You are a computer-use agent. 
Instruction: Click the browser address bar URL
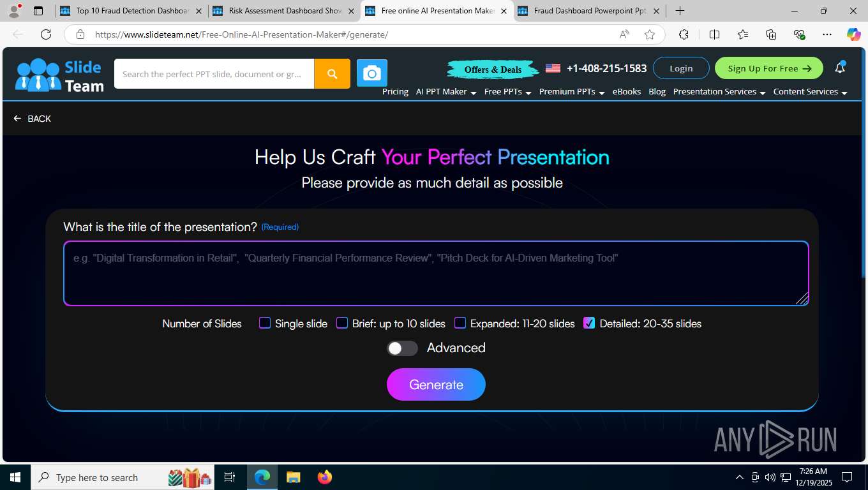[241, 34]
